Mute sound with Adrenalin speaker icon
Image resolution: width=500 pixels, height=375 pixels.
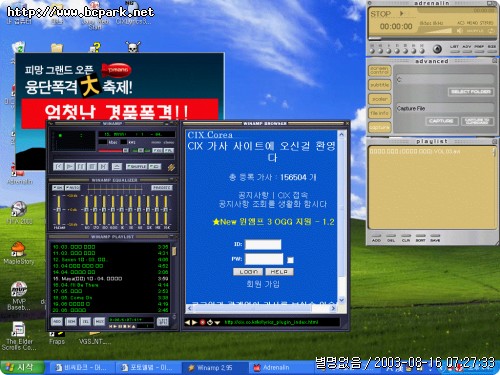[460, 31]
